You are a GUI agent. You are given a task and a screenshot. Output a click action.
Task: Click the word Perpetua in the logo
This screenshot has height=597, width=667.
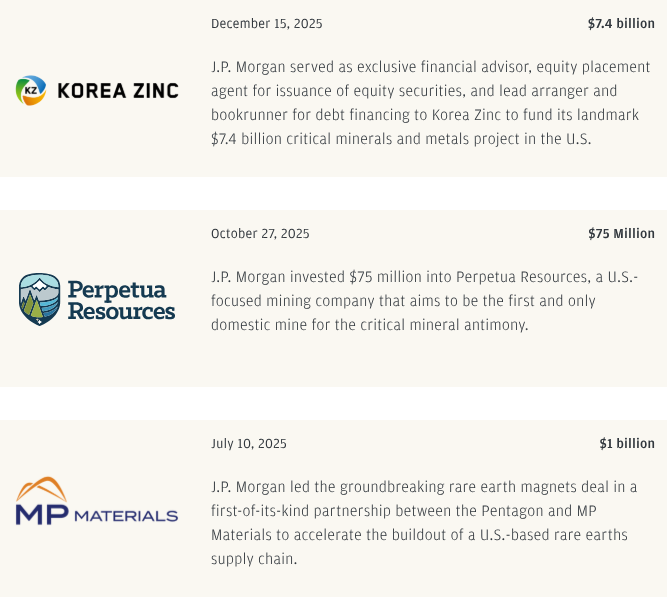(x=117, y=290)
